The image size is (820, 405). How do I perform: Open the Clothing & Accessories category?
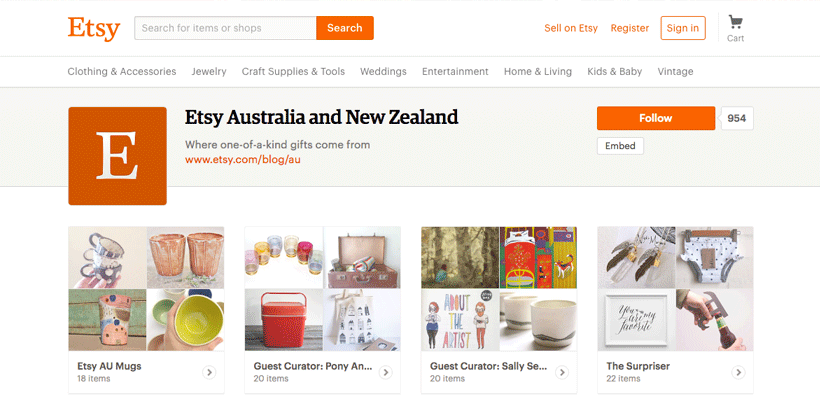pyautogui.click(x=122, y=72)
